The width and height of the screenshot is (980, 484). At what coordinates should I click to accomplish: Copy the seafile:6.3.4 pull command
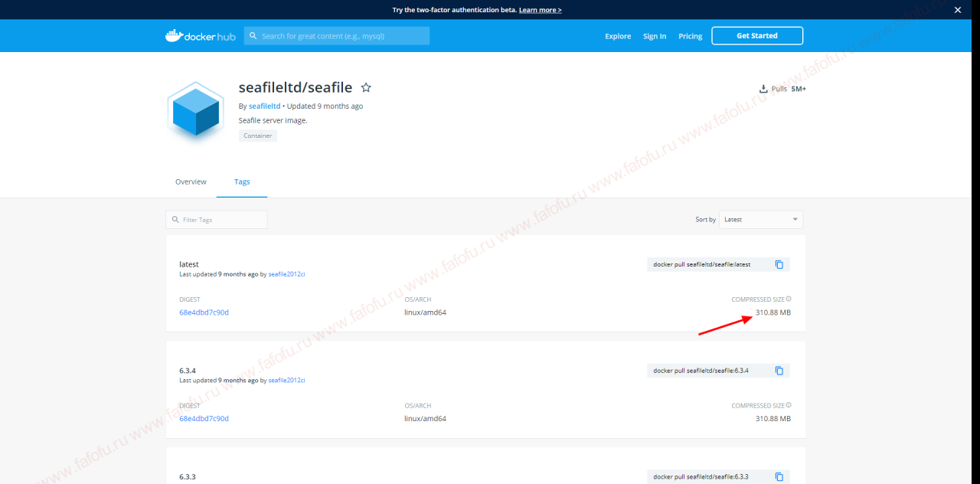click(x=779, y=371)
